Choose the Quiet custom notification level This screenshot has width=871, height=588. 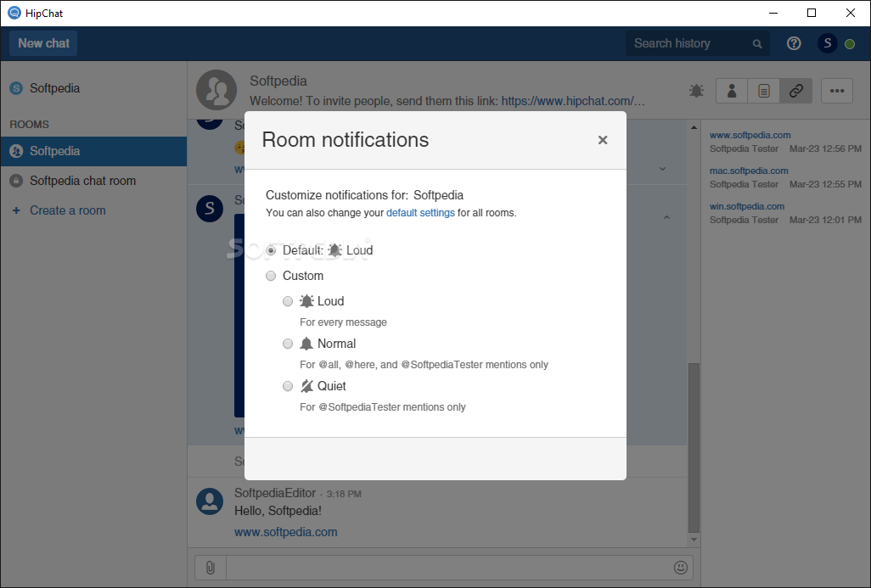click(x=288, y=386)
